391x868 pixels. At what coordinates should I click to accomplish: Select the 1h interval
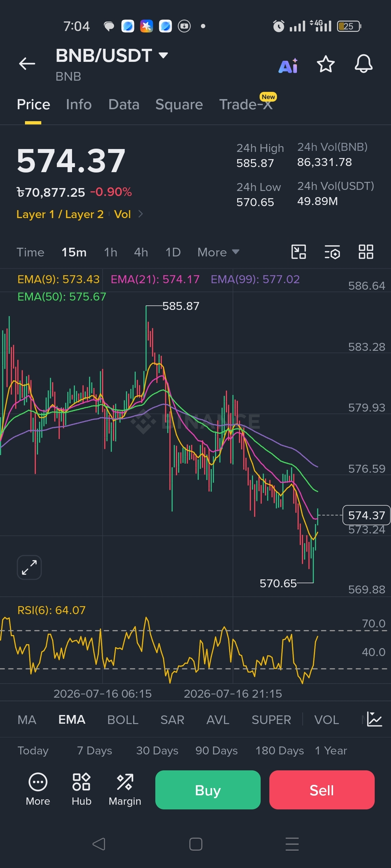click(x=110, y=252)
